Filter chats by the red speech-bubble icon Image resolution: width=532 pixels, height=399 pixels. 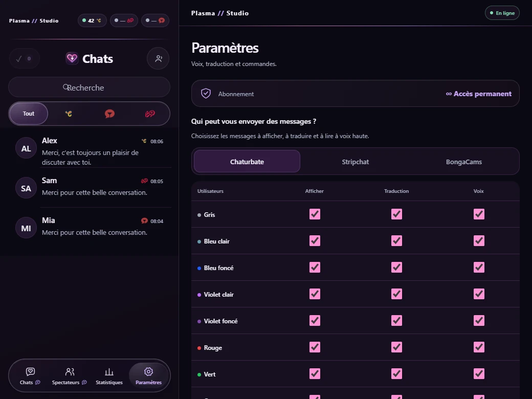click(x=109, y=114)
